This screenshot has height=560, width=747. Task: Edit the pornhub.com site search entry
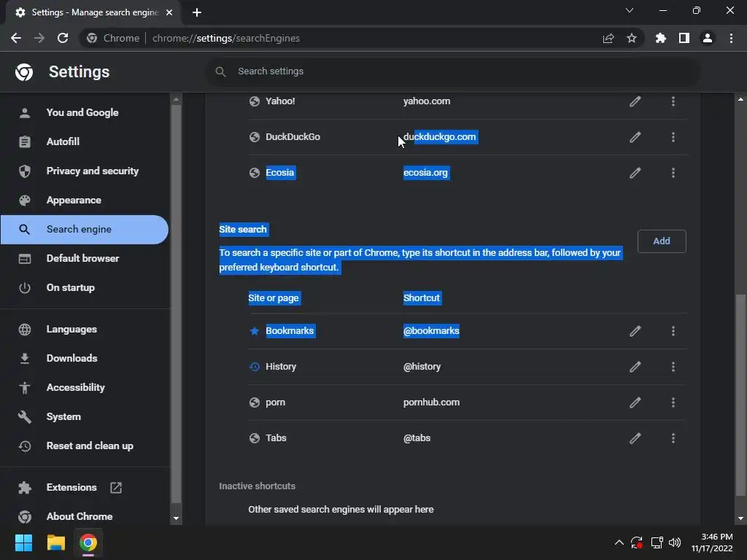coord(635,402)
